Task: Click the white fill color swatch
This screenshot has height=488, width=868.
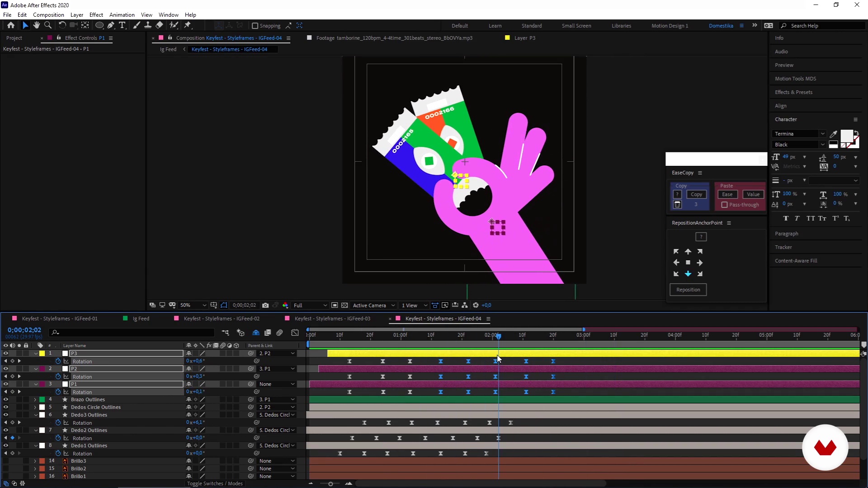Action: (x=846, y=136)
